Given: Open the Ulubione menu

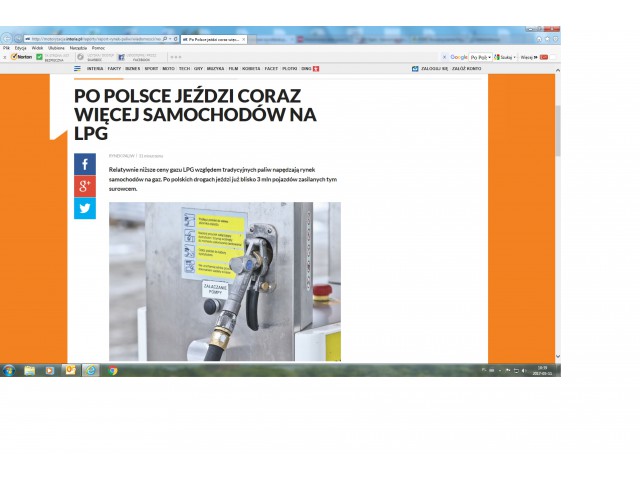Looking at the screenshot, I should click(x=56, y=47).
